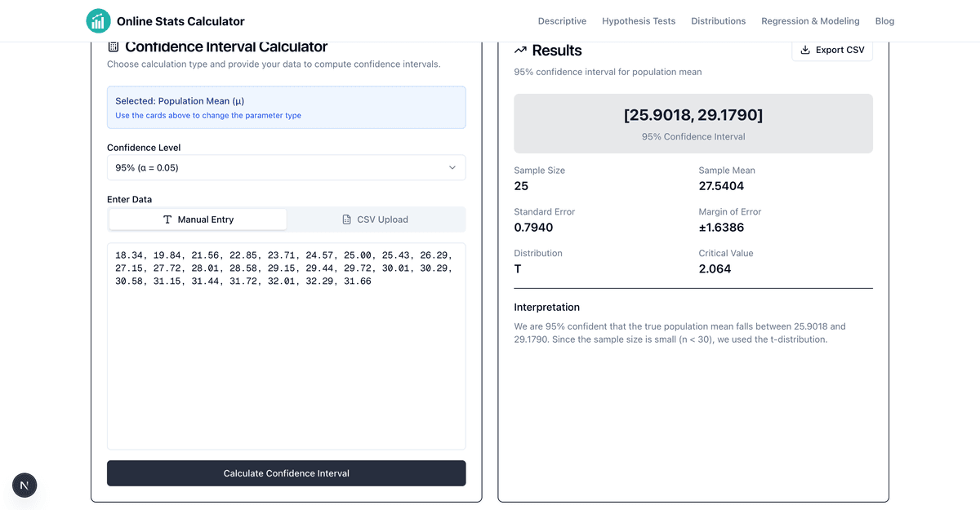
Task: Click the round N badge icon
Action: [24, 486]
